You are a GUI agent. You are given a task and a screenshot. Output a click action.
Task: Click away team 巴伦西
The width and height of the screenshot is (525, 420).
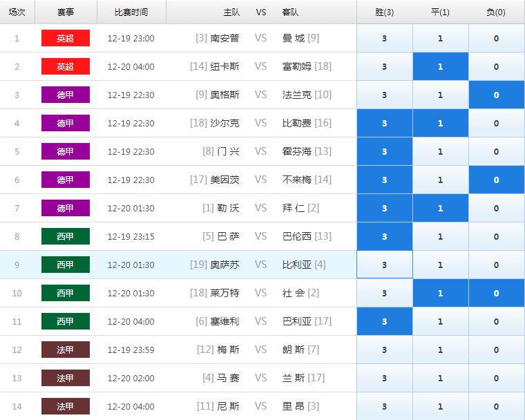pyautogui.click(x=296, y=236)
